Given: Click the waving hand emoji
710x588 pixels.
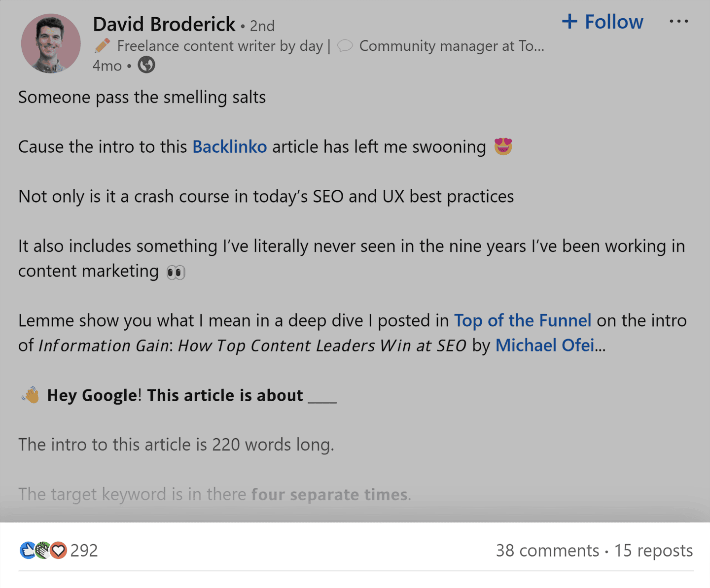Looking at the screenshot, I should tap(31, 395).
